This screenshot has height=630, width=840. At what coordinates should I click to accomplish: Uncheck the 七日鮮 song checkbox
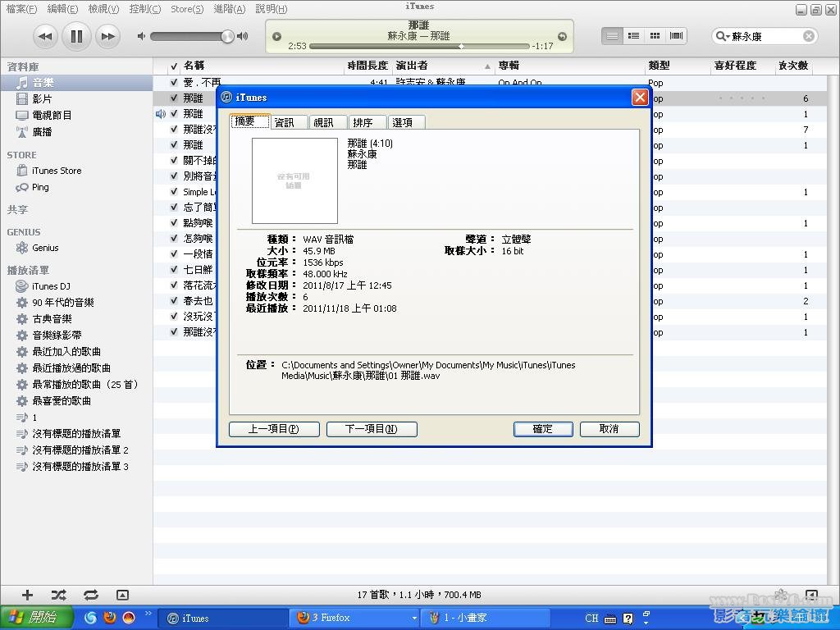[x=174, y=269]
